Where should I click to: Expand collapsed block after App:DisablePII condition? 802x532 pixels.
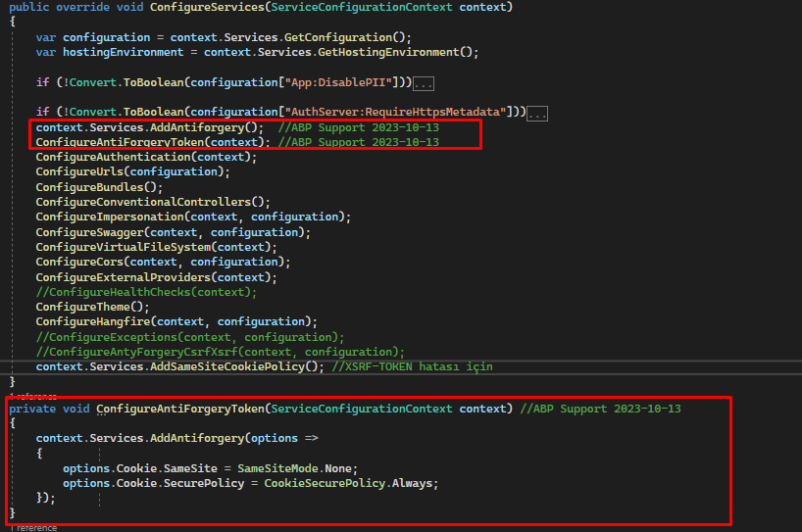[x=424, y=82]
